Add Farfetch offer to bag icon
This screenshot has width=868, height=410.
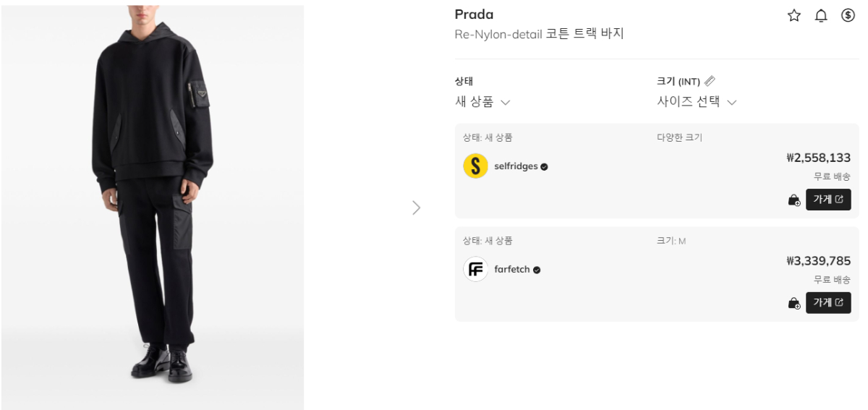coord(793,303)
